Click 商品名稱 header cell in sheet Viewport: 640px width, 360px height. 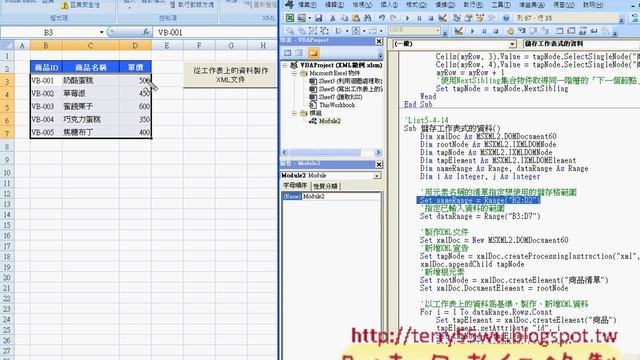[x=91, y=67]
